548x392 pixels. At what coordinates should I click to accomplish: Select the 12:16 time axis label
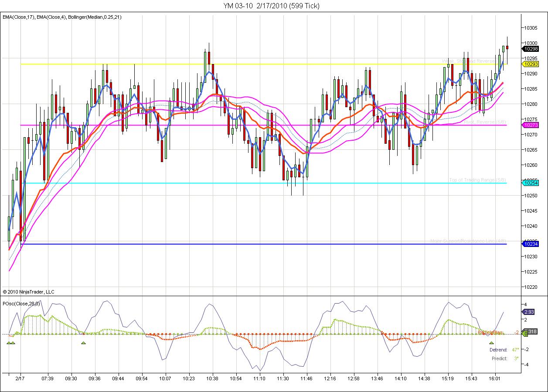point(330,379)
